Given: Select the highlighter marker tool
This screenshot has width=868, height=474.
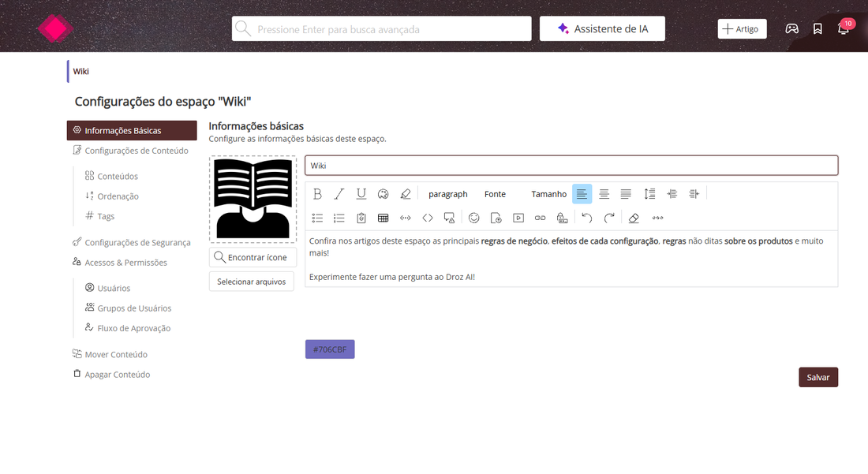Looking at the screenshot, I should [406, 194].
